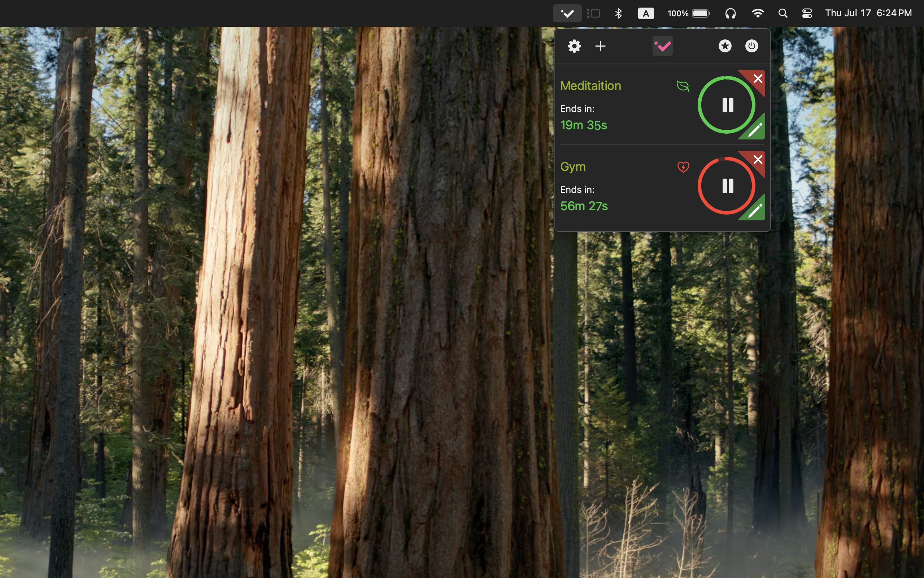924x578 pixels.
Task: Add a new timer with the plus icon
Action: [x=600, y=46]
